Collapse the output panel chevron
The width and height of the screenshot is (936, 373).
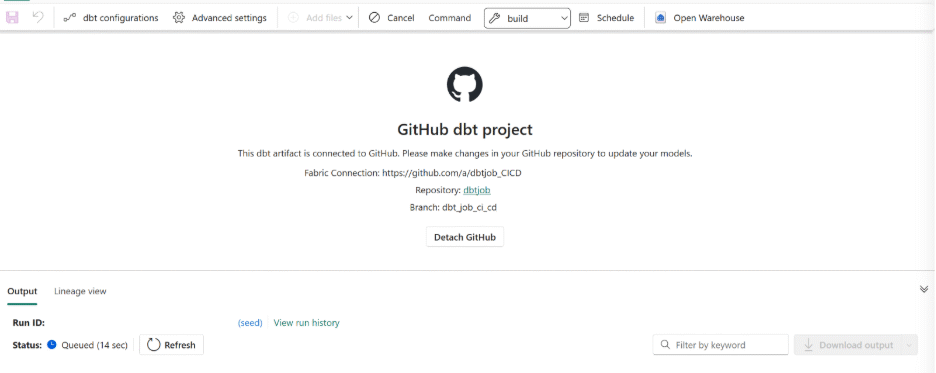(x=924, y=289)
